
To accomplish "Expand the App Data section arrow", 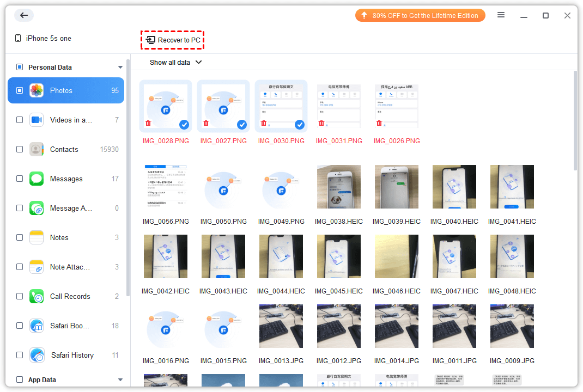I will coord(120,380).
